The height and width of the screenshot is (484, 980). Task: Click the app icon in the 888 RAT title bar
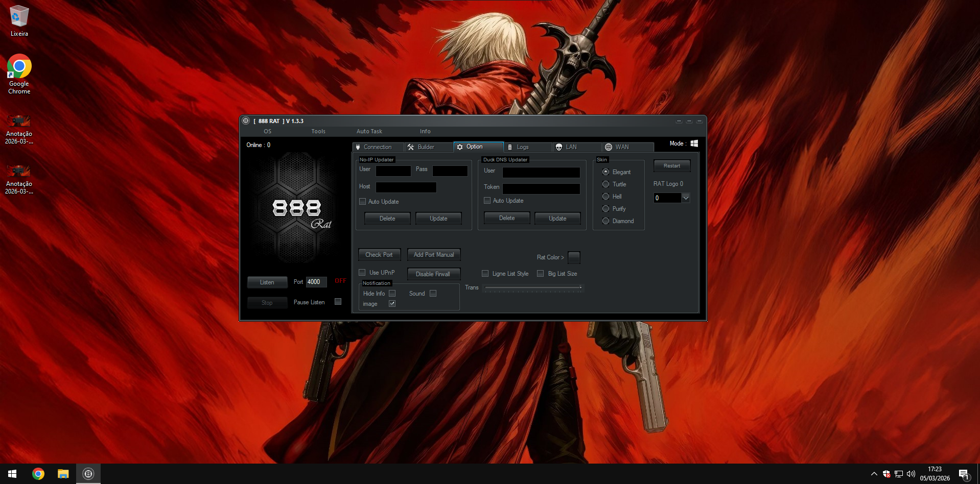246,121
